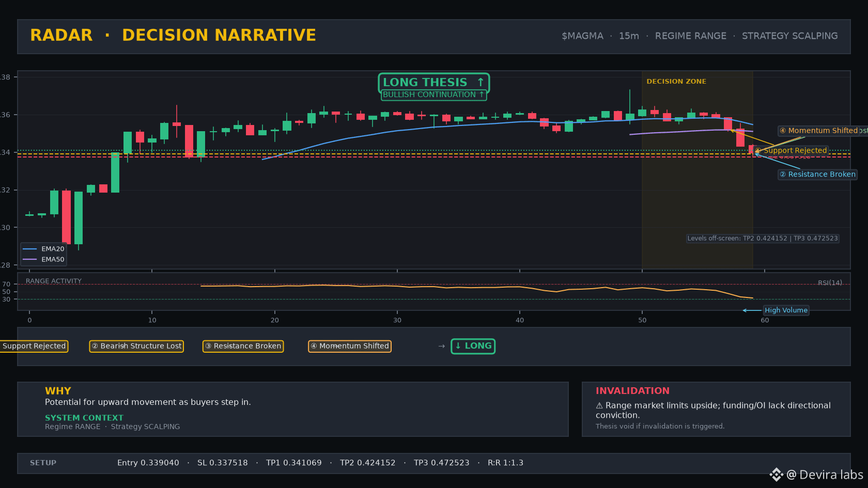Click the invalidation warning triangle icon
The image size is (868, 488).
599,405
